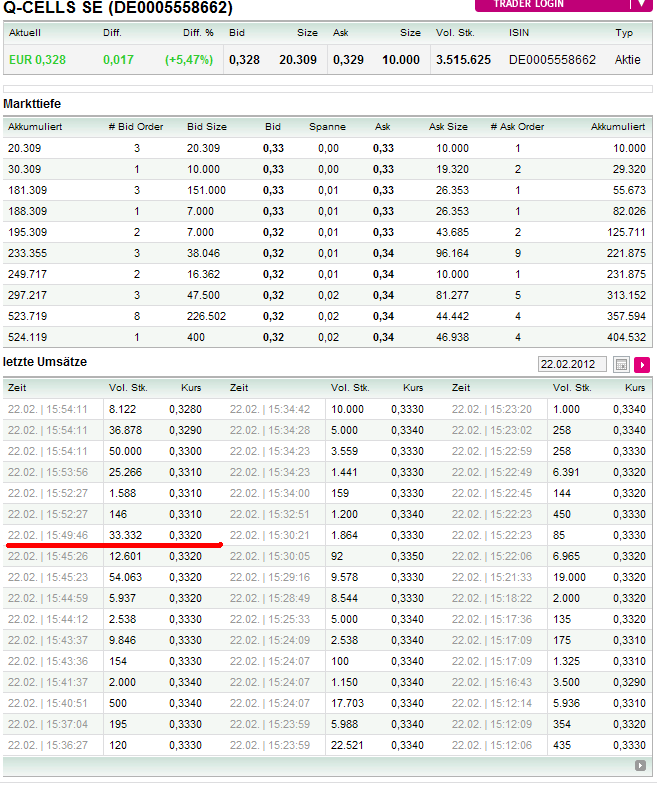Expand the Trader Login dropdown arrow

(x=642, y=4)
